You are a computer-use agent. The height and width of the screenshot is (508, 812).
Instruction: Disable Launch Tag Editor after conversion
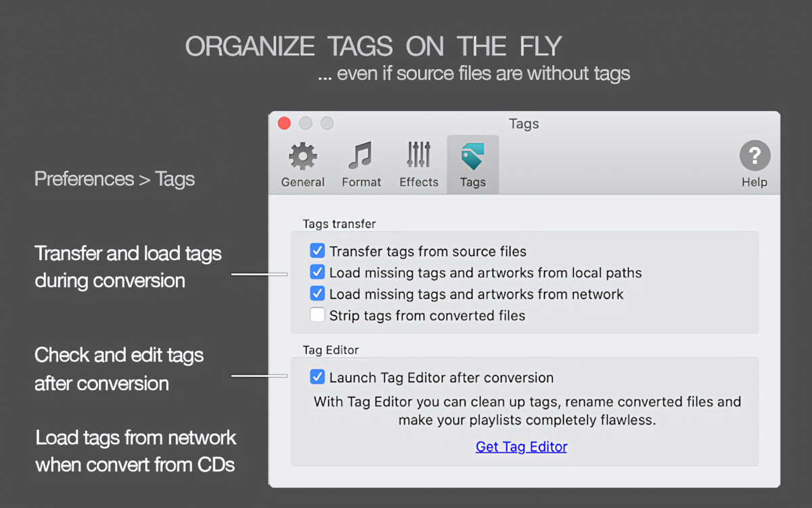[x=317, y=377]
